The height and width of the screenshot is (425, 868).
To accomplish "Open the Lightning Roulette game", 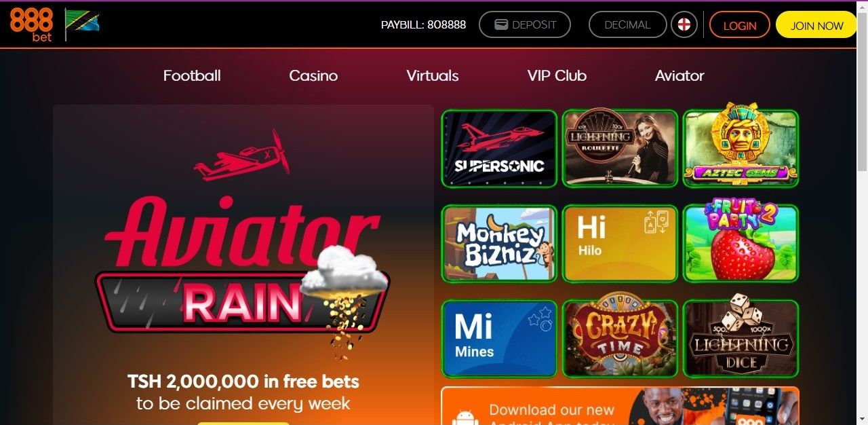I will click(620, 148).
